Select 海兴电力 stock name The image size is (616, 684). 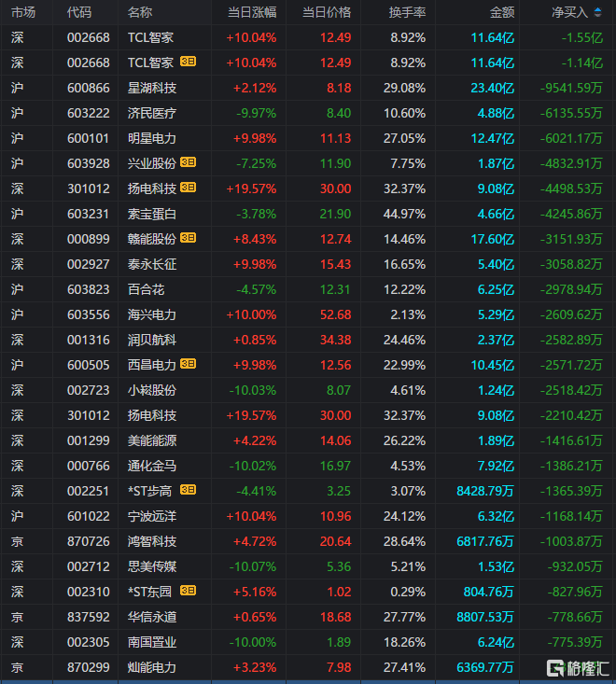pyautogui.click(x=152, y=315)
